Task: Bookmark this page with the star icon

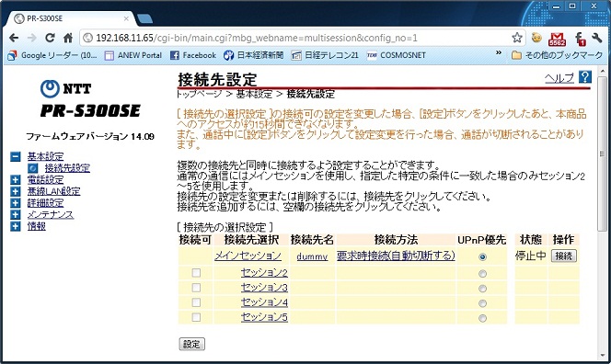Action: [x=517, y=38]
